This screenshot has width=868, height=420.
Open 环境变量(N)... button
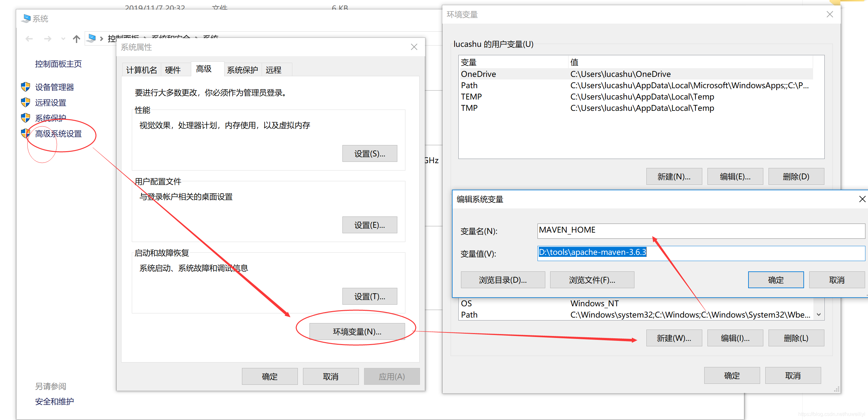pyautogui.click(x=357, y=331)
